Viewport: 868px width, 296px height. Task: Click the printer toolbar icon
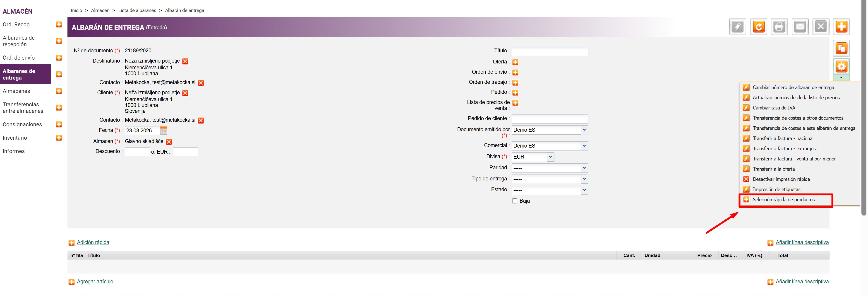pos(779,27)
